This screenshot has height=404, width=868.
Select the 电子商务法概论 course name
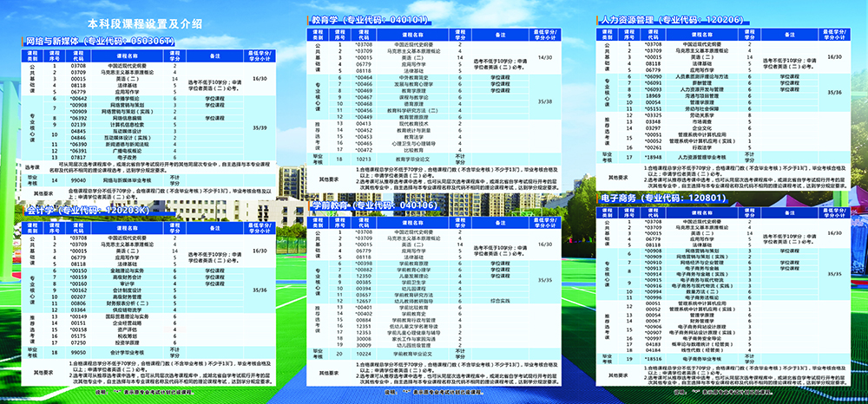point(703,298)
